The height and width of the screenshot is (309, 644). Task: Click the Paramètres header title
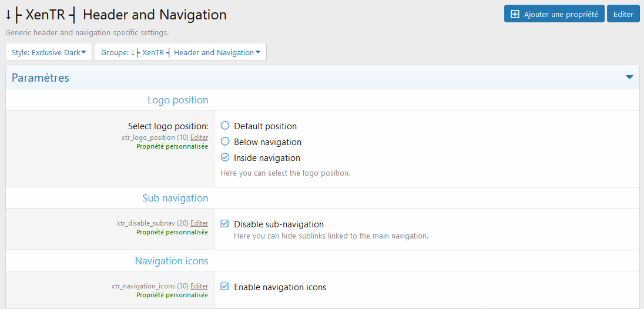pyautogui.click(x=40, y=78)
